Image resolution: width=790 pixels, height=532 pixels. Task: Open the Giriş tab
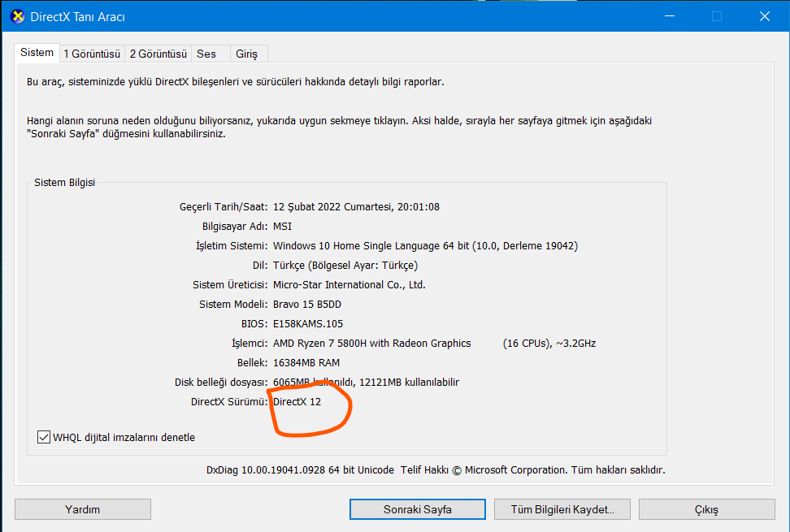click(x=247, y=54)
